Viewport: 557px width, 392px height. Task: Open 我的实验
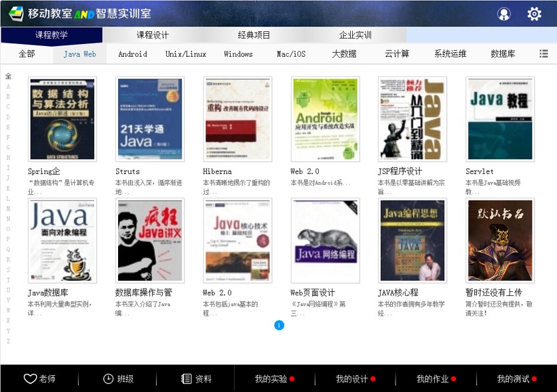click(274, 379)
